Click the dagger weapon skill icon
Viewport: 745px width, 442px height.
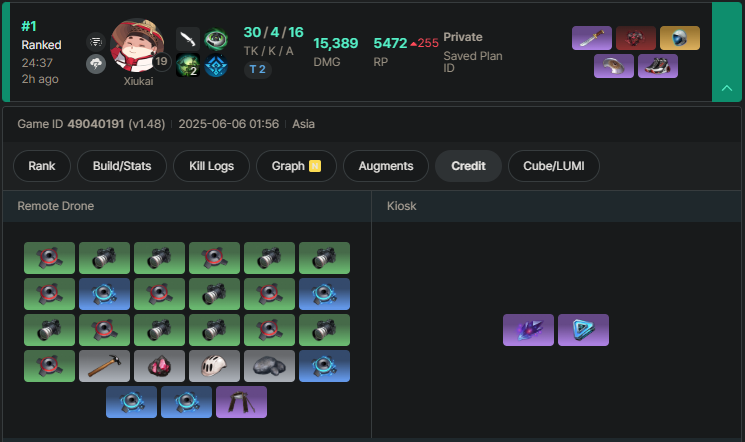[188, 39]
